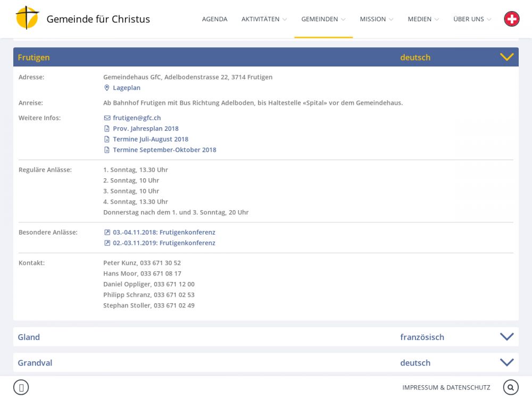Open the 02.-03.11.2019 Frutigenkonferenz link
The height and width of the screenshot is (399, 532).
click(x=164, y=243)
